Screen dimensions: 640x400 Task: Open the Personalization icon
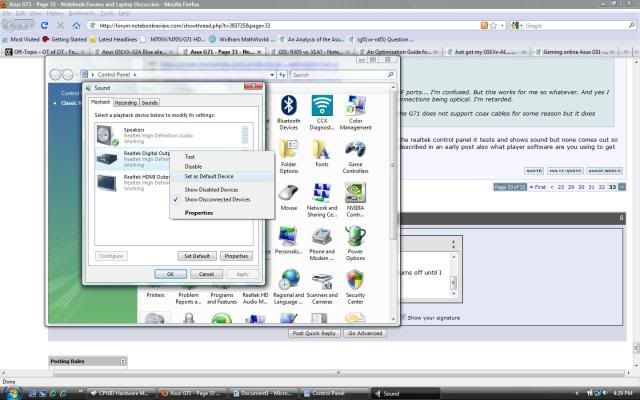tap(289, 240)
